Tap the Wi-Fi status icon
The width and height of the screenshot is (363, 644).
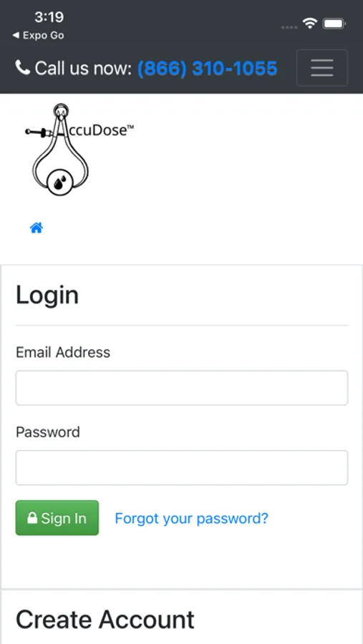(309, 24)
